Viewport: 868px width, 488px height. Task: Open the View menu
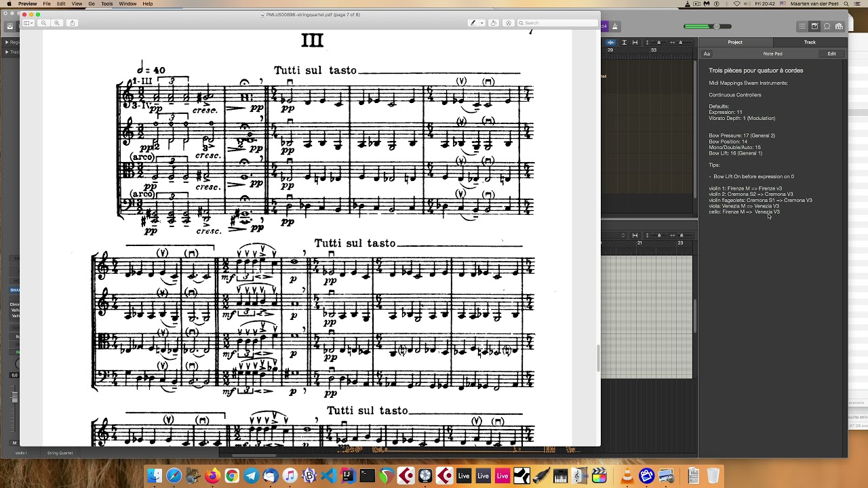(77, 4)
